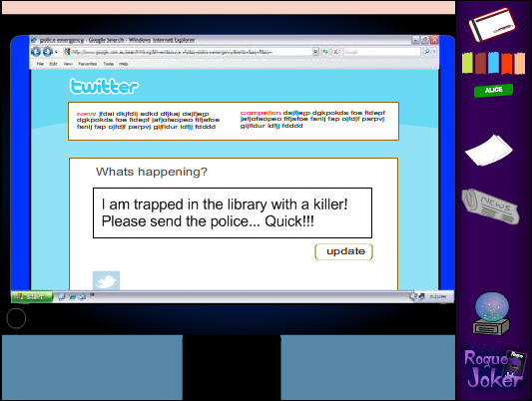Open the Edit menu

(53, 64)
